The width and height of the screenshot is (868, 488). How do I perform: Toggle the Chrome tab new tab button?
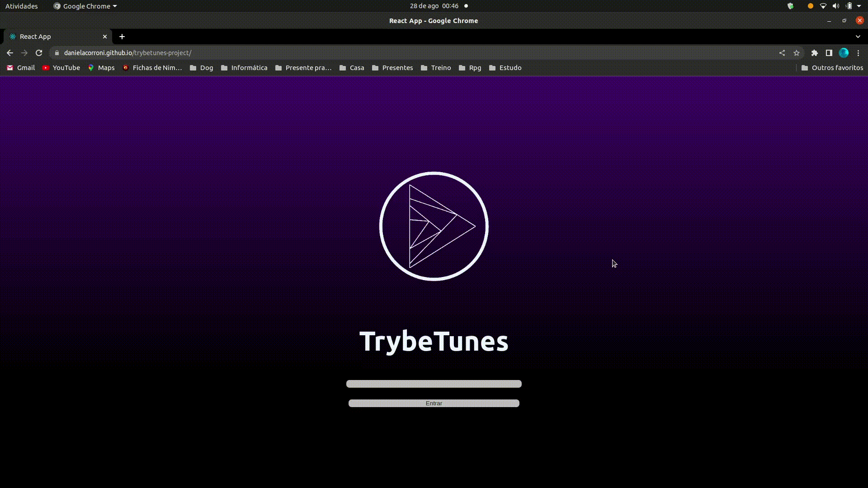tap(122, 36)
